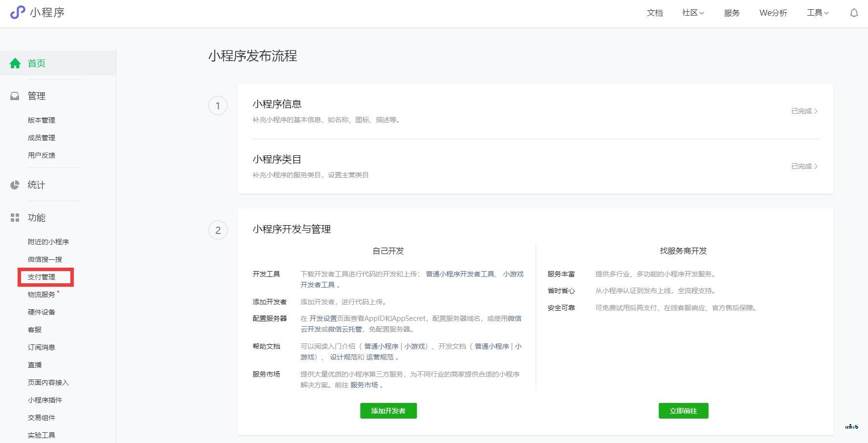Follow the 普通小程序开发者工具 link
The image size is (868, 443).
pyautogui.click(x=460, y=274)
